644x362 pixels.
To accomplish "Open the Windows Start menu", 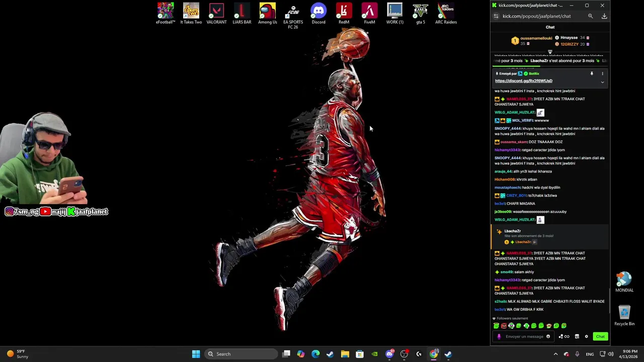I will point(196,354).
